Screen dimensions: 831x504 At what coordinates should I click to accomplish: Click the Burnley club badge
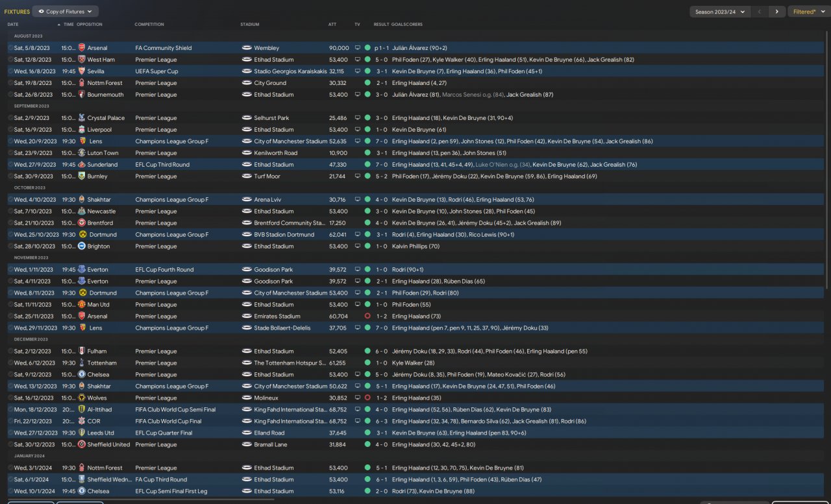pyautogui.click(x=81, y=176)
